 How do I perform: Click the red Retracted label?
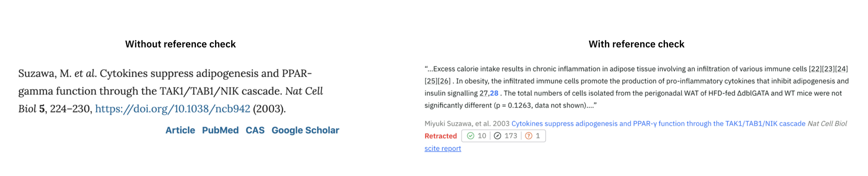pos(440,136)
